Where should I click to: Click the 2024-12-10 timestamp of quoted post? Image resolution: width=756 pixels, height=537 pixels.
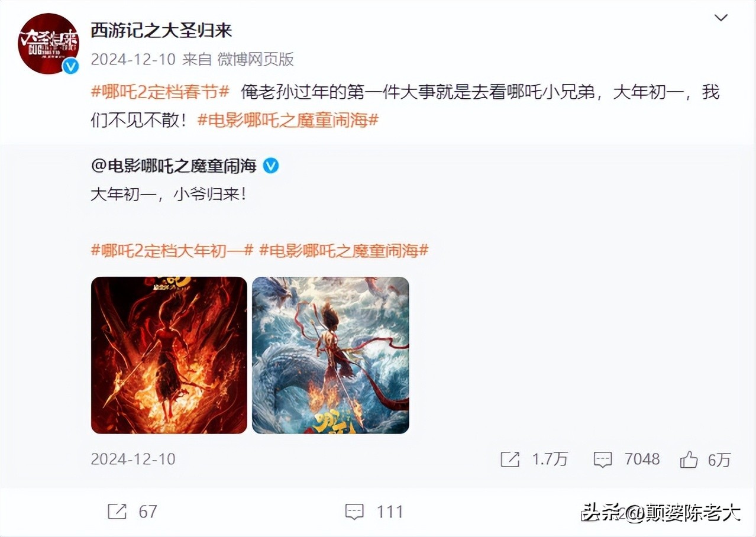[133, 459]
